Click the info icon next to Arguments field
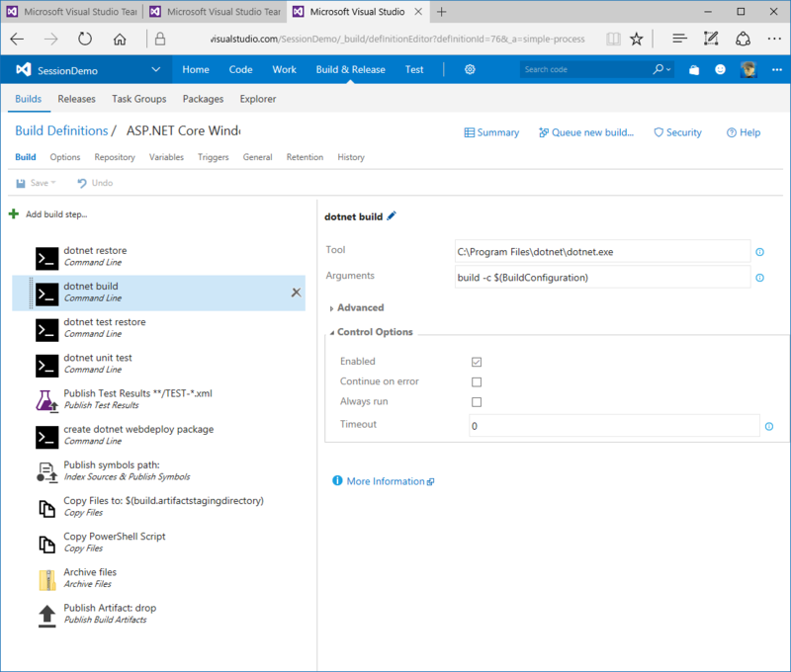Image resolution: width=791 pixels, height=672 pixels. tap(759, 278)
